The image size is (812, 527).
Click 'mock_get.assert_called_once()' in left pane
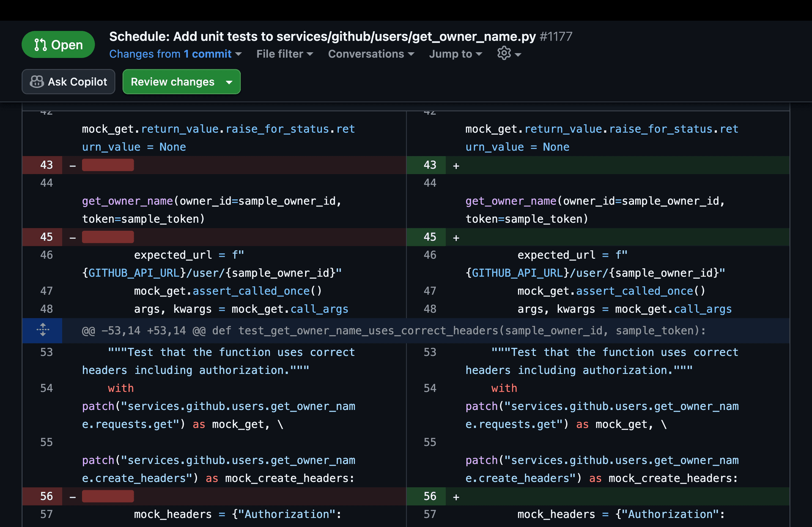pyautogui.click(x=228, y=291)
